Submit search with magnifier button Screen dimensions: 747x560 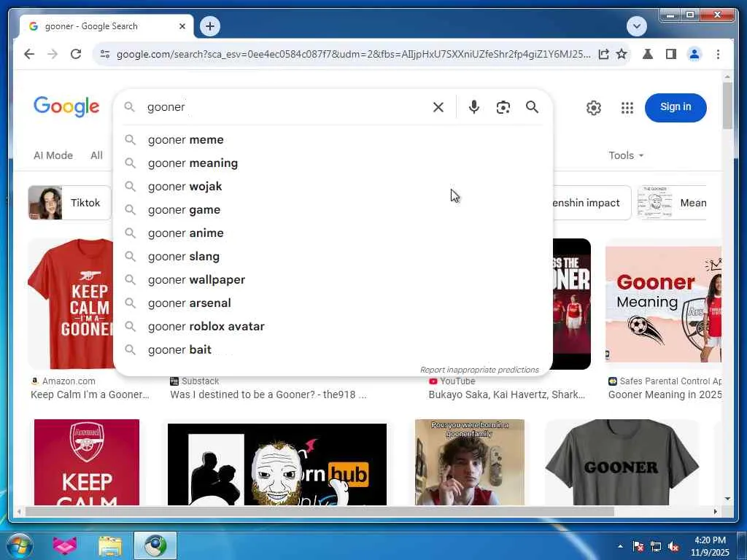point(532,107)
